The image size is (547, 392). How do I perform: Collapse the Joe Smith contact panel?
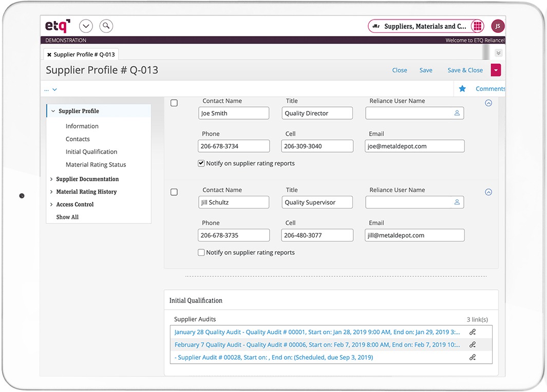(488, 103)
